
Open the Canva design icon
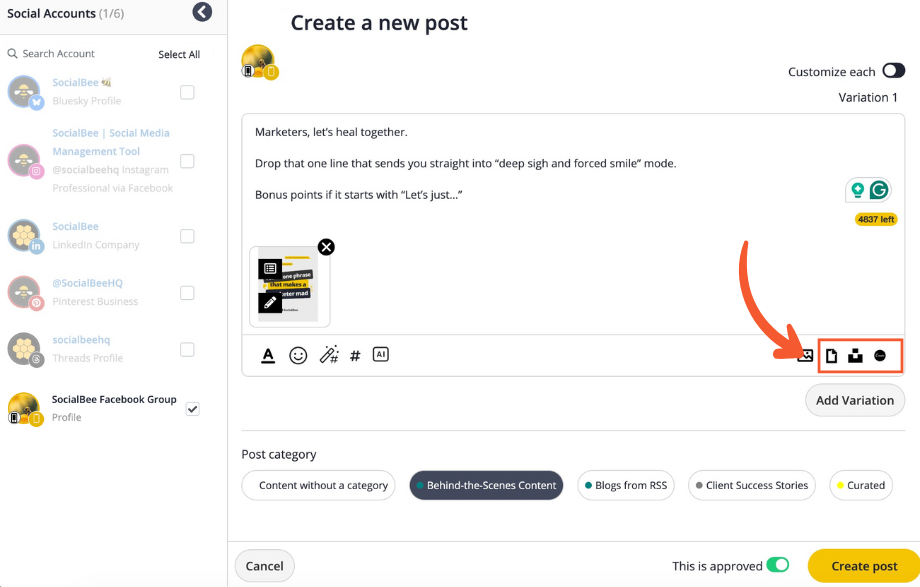pos(880,356)
